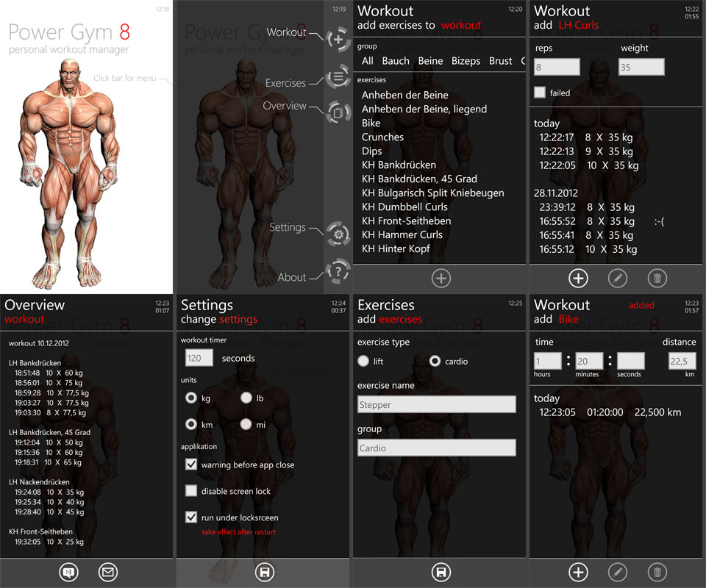
Task: Choose Anheben der Beine, liegend exercise
Action: 424,109
